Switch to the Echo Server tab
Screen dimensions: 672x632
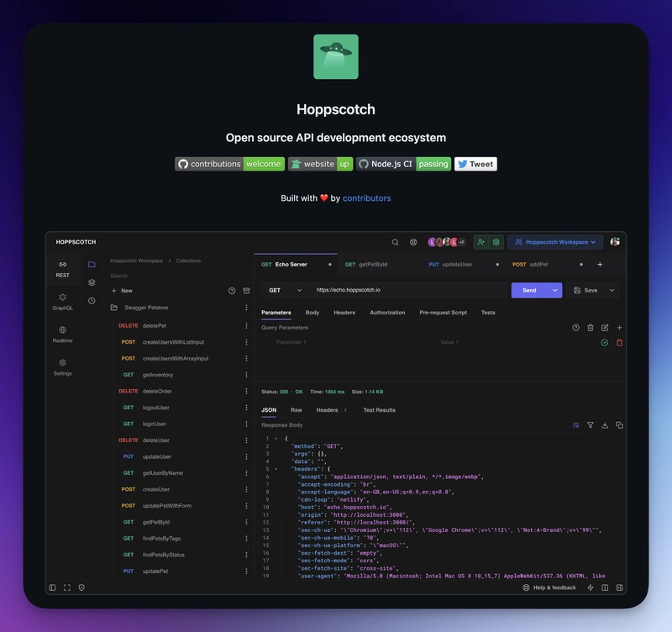(296, 265)
